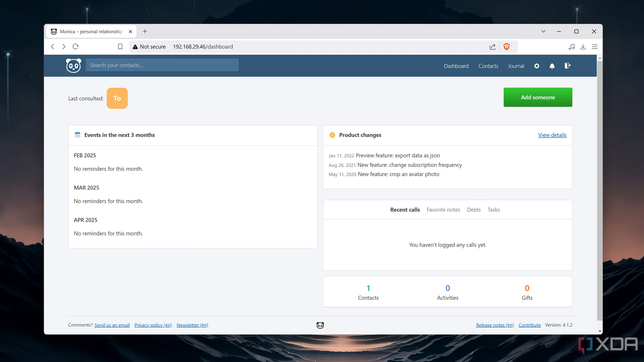Click 'New feature: crop an avatar photo'

(398, 174)
